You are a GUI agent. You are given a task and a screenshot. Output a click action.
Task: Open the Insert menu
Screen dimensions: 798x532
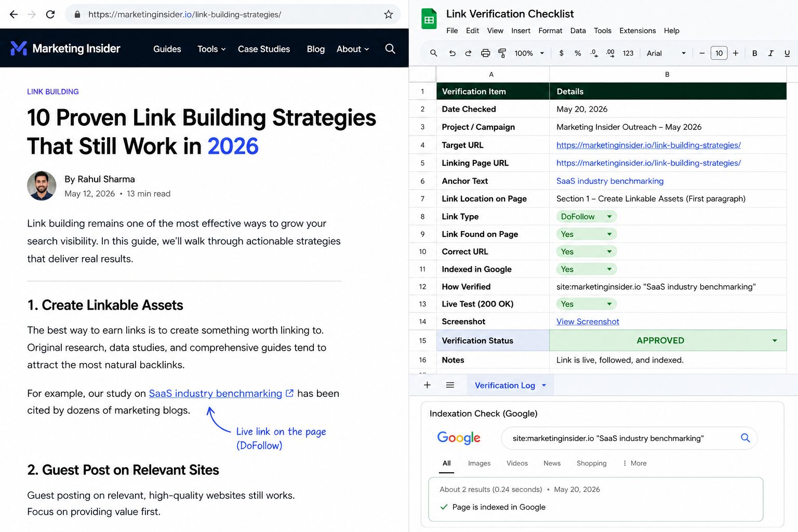click(521, 31)
